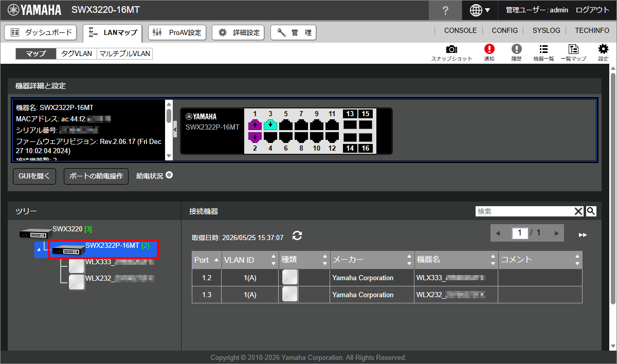Select the タグVLAN sub-tab
This screenshot has height=364, width=617.
[76, 53]
